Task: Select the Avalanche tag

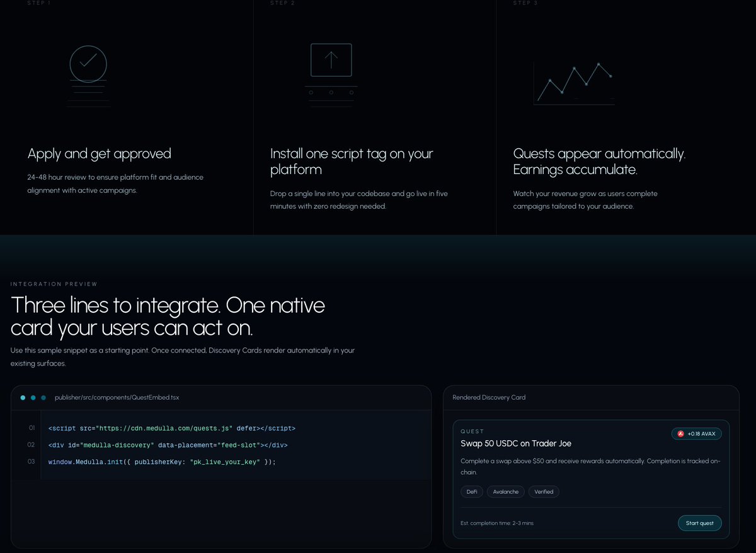Action: [505, 492]
